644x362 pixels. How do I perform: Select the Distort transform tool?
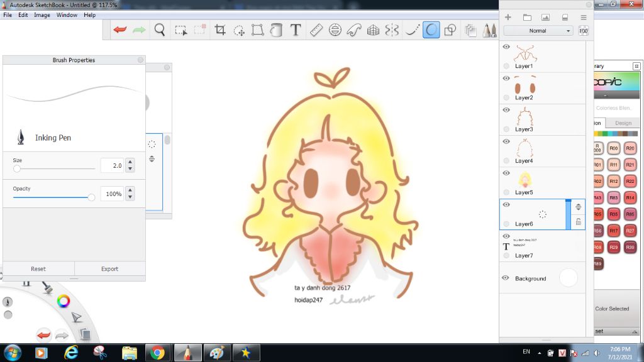click(257, 30)
